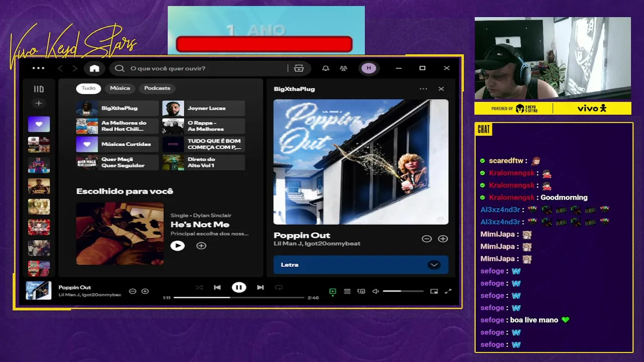644x362 pixels.
Task: Open BigXthaPlug panel header
Action: point(294,89)
